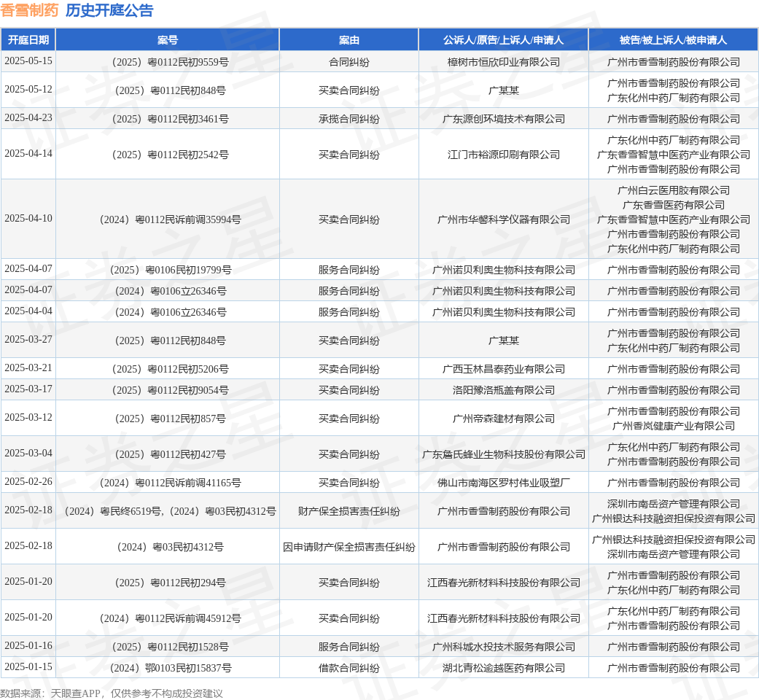Click plaintiff 樟树市恒欣印业有限公司
Image resolution: width=759 pixels, height=700 pixels.
point(503,63)
